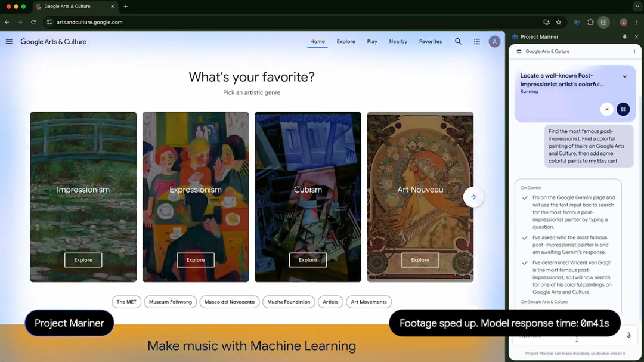Image resolution: width=644 pixels, height=362 pixels.
Task: Pin the Project Mariner panel
Action: click(x=625, y=36)
